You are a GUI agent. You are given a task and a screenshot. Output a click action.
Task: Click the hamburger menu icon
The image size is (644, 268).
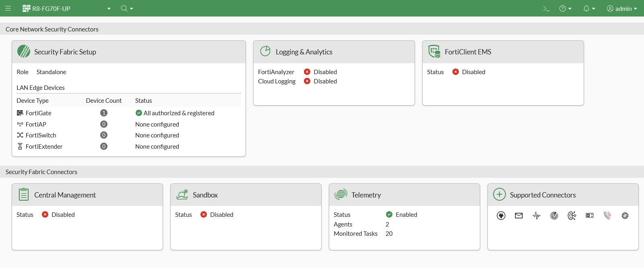[8, 8]
